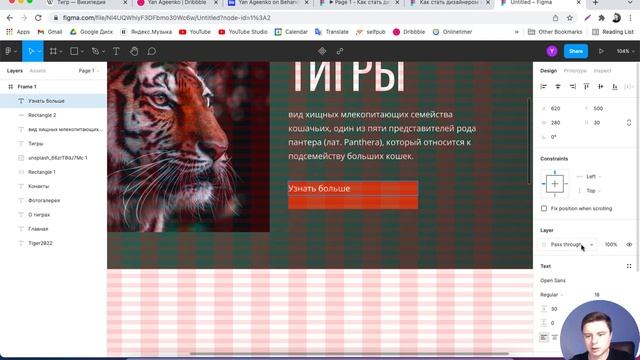Click the Align left icon

[x=543, y=87]
